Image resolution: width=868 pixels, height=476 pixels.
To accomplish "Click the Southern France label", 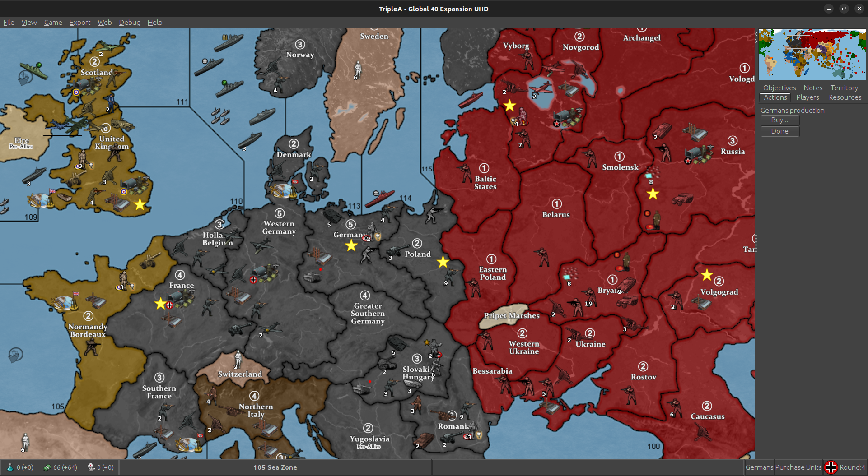I will [x=159, y=392].
